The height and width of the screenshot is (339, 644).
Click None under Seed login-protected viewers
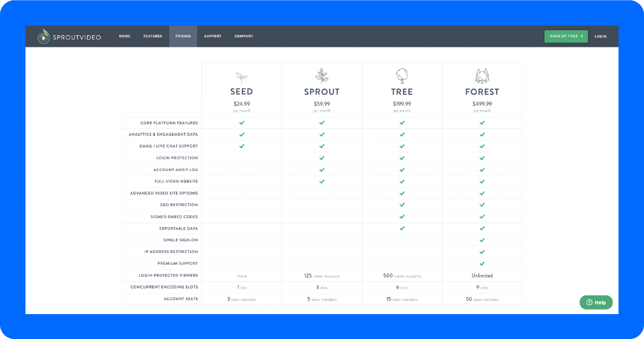(241, 276)
